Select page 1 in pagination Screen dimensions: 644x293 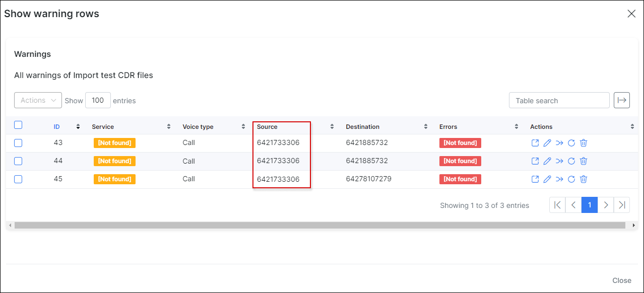590,205
